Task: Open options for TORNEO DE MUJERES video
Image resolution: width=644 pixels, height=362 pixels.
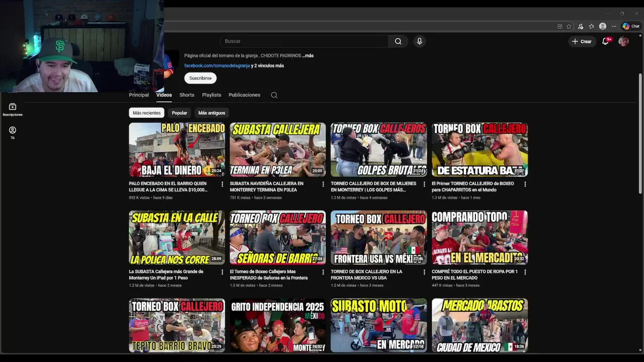Action: 424,184
